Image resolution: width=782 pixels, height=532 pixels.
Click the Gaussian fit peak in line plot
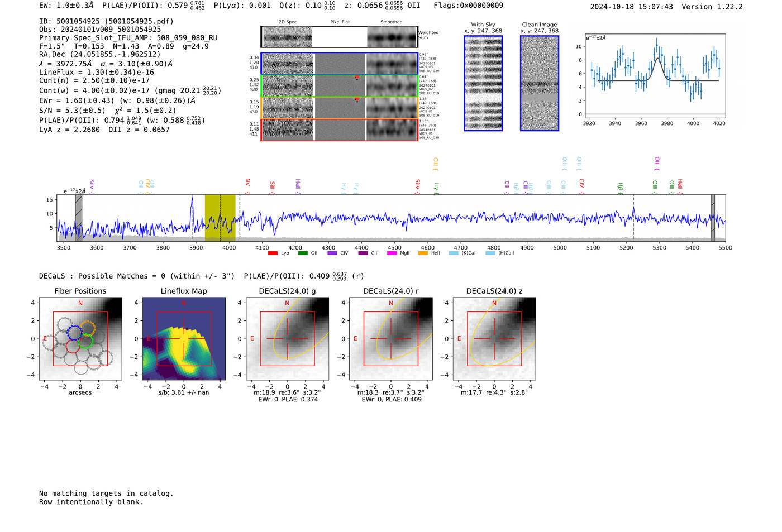[x=658, y=59]
